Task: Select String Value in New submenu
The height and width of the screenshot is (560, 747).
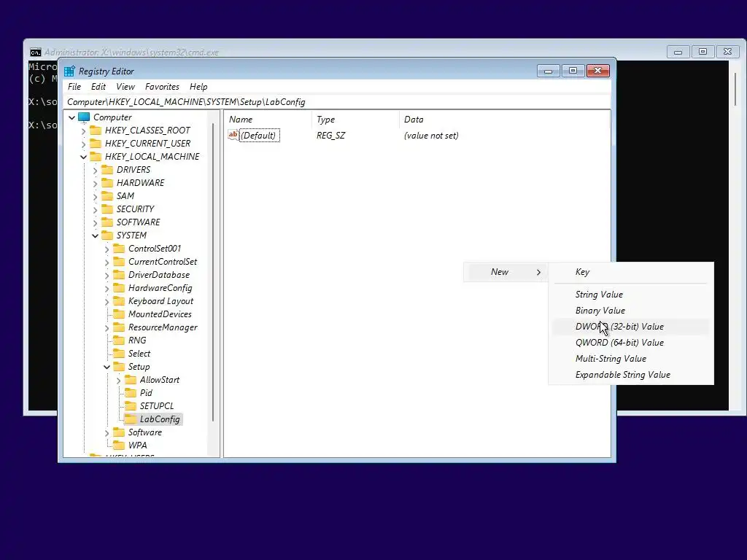Action: (631, 295)
